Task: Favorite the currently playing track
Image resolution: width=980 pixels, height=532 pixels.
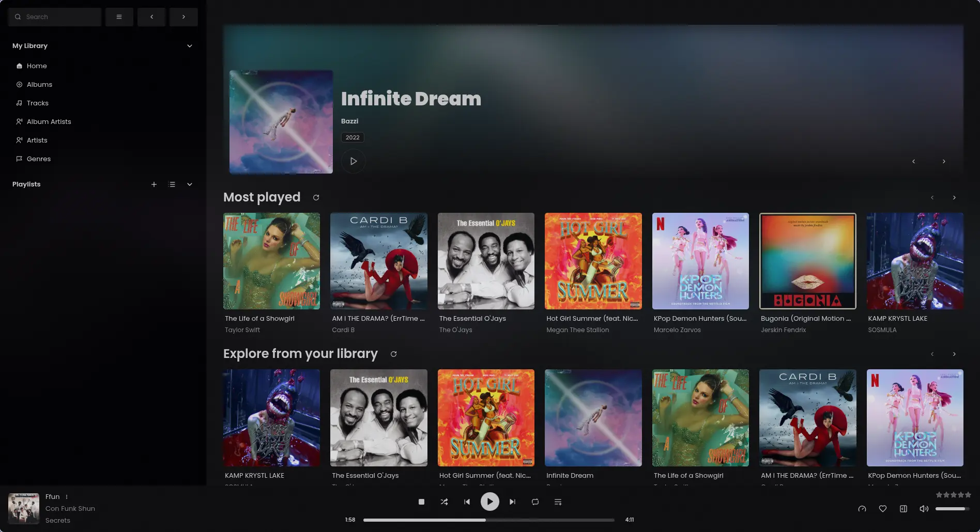Action: pos(883,509)
